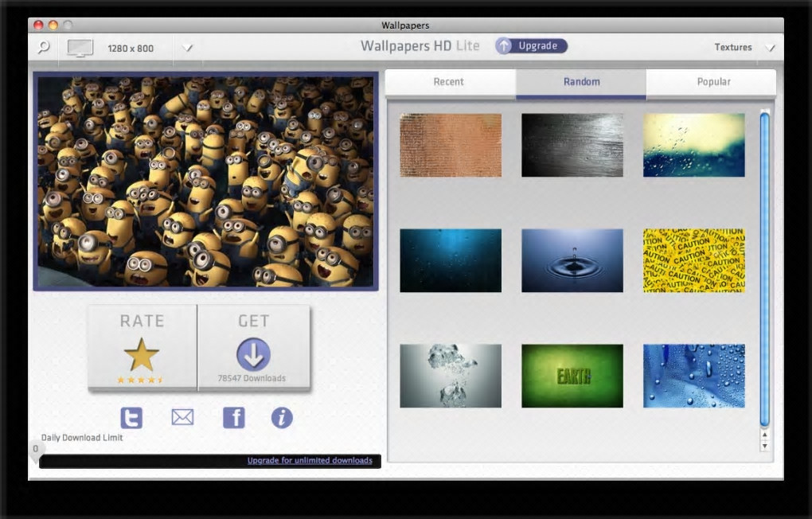This screenshot has width=812, height=519.
Task: Select the yellow caution tape thumbnail
Action: pos(694,260)
